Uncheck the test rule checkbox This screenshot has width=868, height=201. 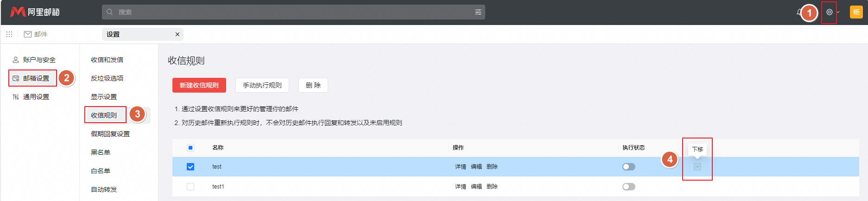click(190, 167)
